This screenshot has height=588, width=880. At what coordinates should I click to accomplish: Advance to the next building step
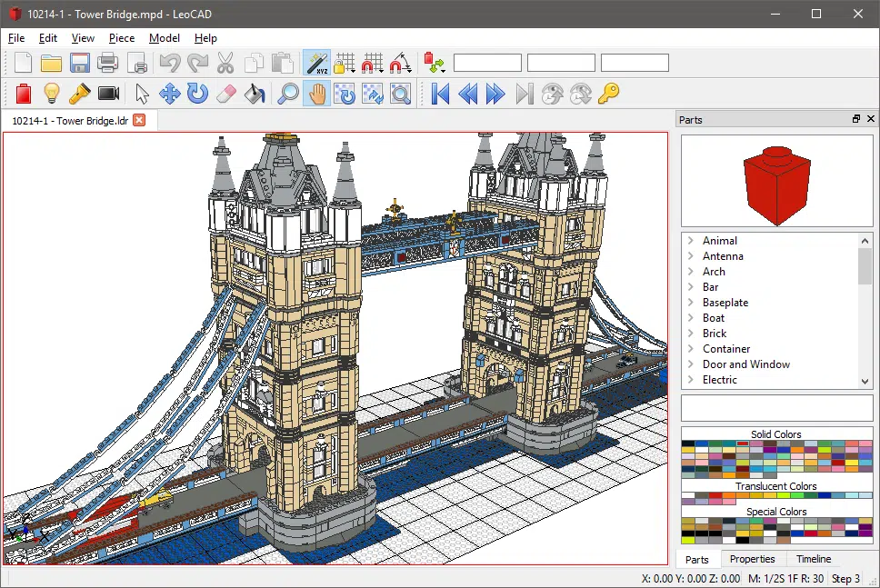[494, 94]
